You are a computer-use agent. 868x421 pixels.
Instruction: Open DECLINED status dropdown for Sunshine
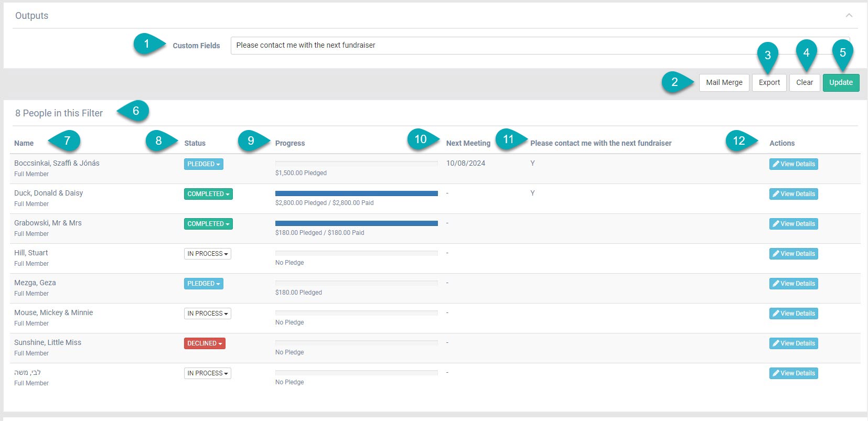[x=205, y=343]
